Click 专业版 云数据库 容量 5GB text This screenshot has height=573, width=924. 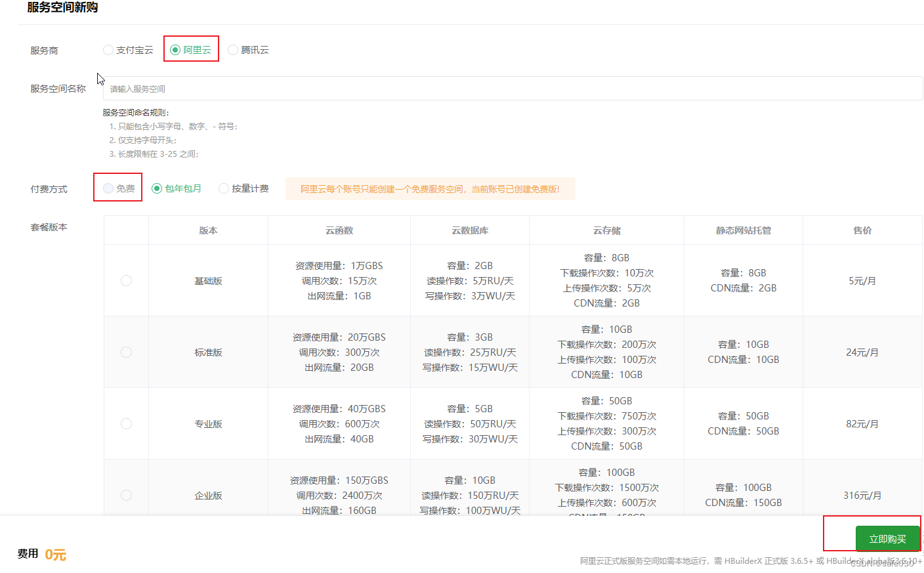click(470, 409)
